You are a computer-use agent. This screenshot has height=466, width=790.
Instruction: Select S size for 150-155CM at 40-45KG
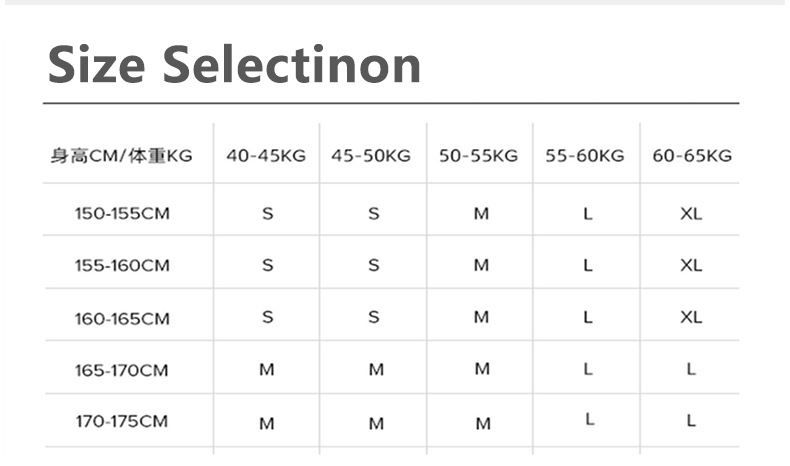(x=267, y=213)
